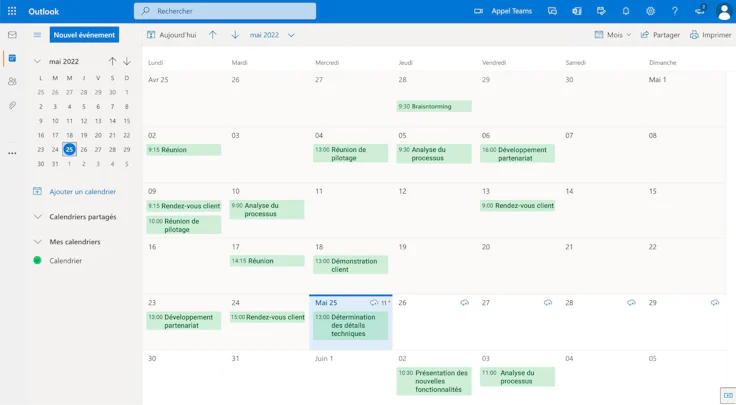The image size is (736, 405).
Task: Open 9:15 Rendez-vous client event
Action: 184,206
